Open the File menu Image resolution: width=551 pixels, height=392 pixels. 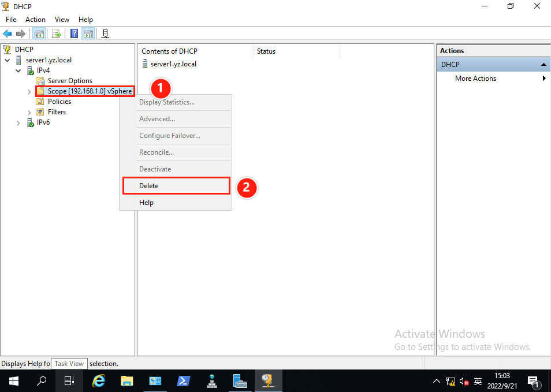(11, 20)
